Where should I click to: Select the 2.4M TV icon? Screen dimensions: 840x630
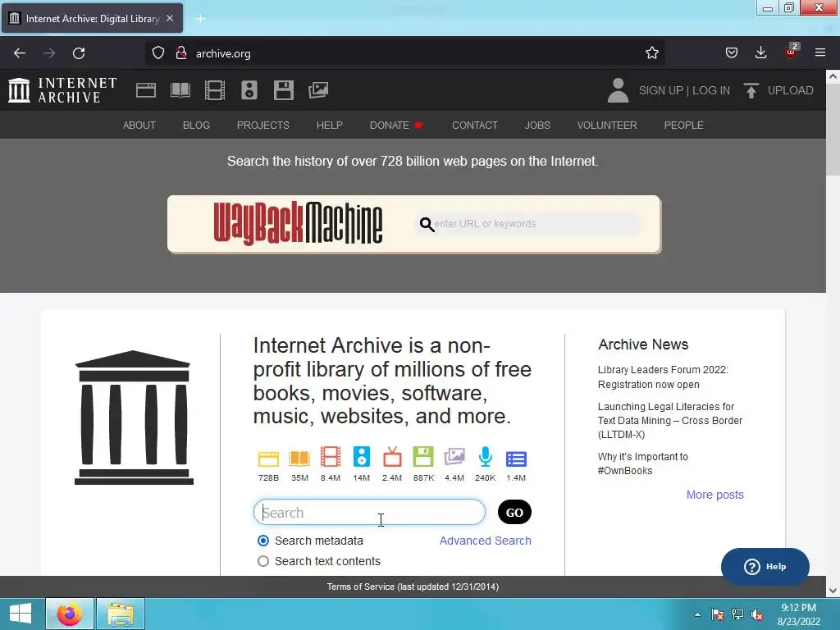click(x=392, y=457)
